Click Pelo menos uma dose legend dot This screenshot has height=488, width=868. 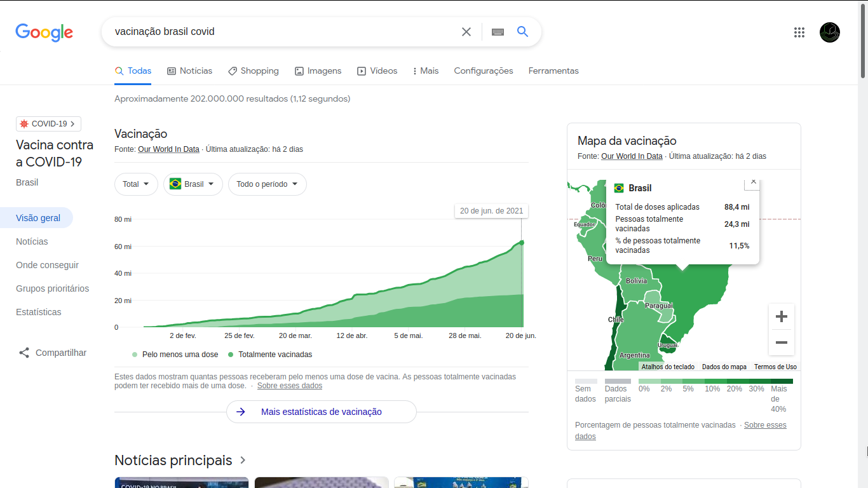click(x=135, y=355)
